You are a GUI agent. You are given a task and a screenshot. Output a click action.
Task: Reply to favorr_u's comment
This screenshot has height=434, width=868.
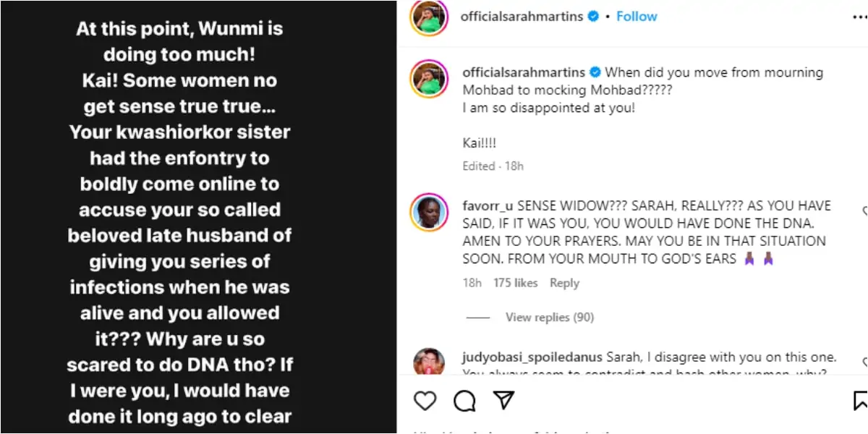[564, 283]
